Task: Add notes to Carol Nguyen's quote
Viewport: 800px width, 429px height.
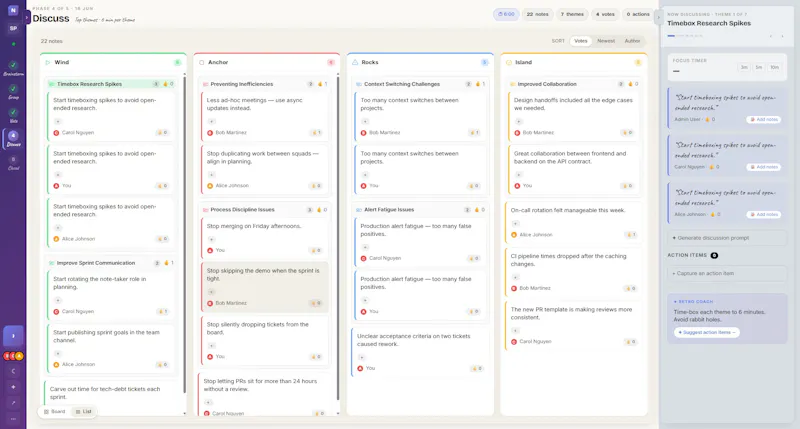Action: click(764, 167)
